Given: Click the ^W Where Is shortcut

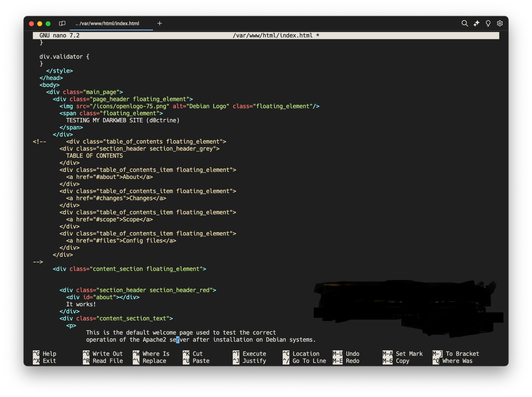Looking at the screenshot, I should pyautogui.click(x=151, y=354).
